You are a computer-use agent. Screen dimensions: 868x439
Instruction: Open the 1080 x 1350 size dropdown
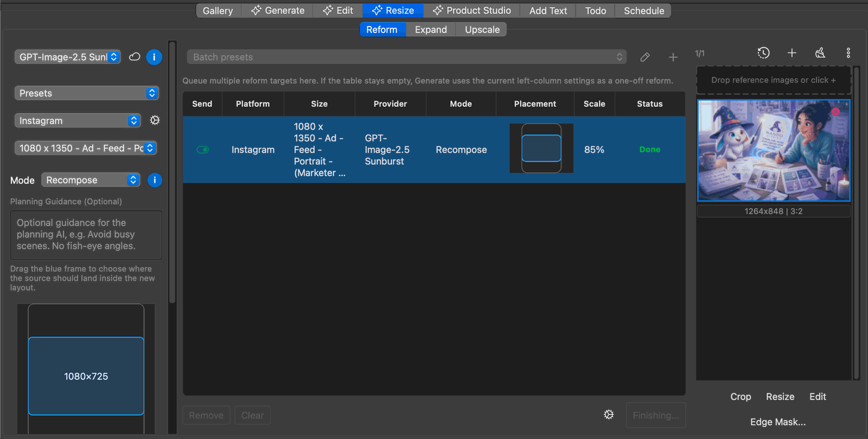click(x=86, y=148)
